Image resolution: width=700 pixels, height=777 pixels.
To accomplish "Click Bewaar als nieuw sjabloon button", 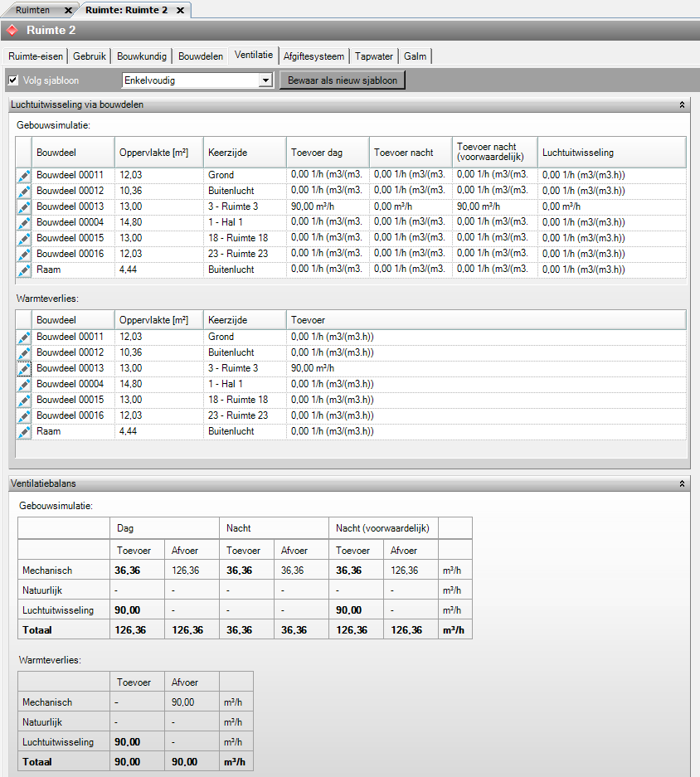I will click(342, 80).
